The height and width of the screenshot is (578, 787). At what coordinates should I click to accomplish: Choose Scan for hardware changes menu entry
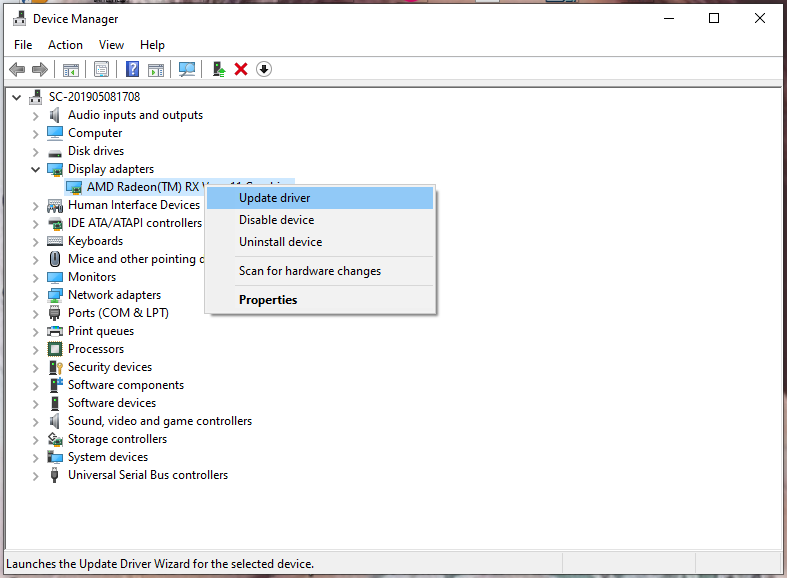point(320,271)
